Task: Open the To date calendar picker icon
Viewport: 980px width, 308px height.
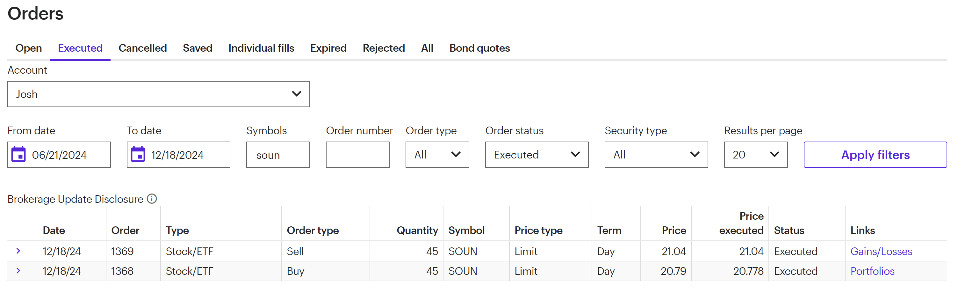Action: point(138,154)
